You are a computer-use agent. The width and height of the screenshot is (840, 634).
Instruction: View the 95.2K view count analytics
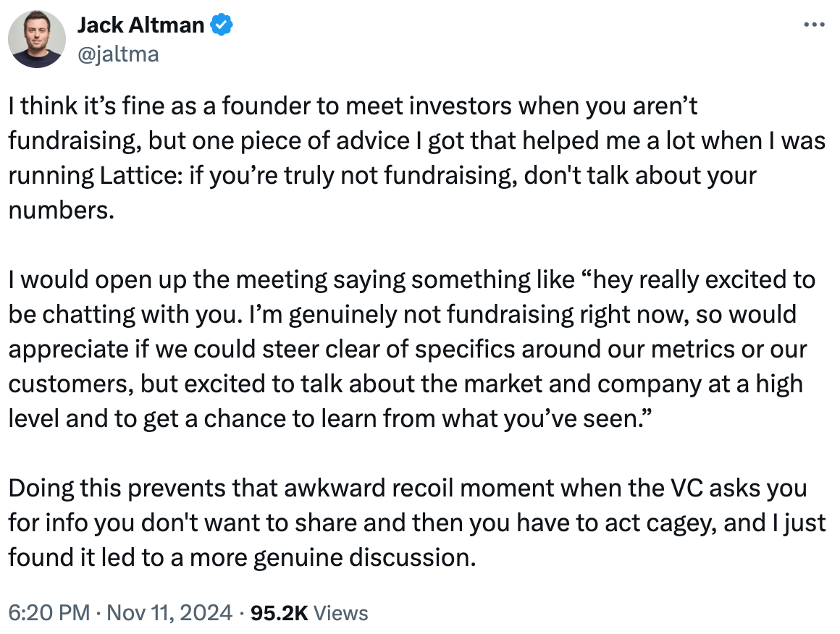tap(279, 612)
